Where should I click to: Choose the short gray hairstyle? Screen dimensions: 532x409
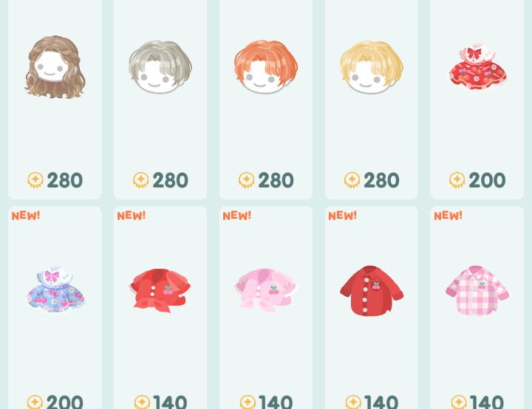pyautogui.click(x=160, y=67)
